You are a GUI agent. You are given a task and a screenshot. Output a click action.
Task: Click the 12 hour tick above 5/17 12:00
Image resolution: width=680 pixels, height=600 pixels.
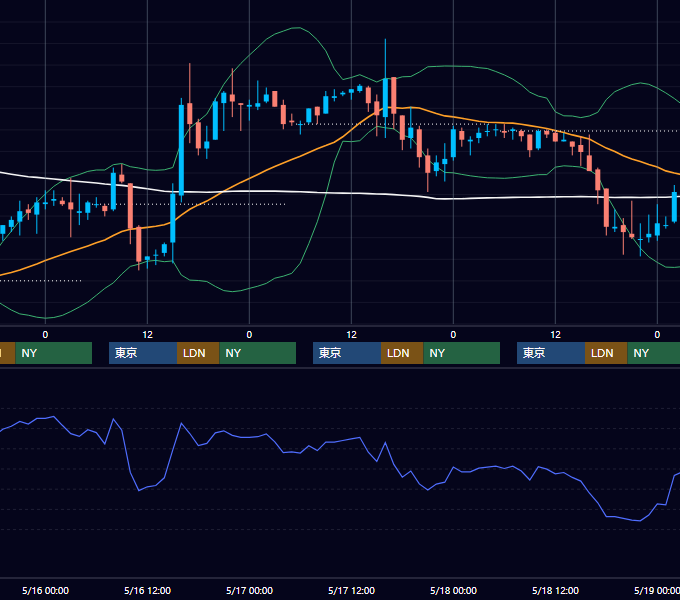[x=351, y=335]
